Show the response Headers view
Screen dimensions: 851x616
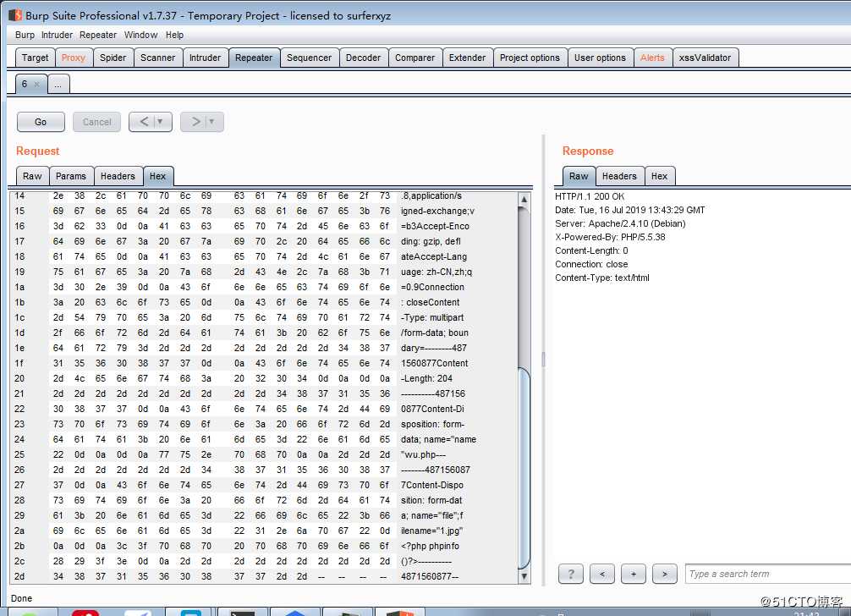619,176
